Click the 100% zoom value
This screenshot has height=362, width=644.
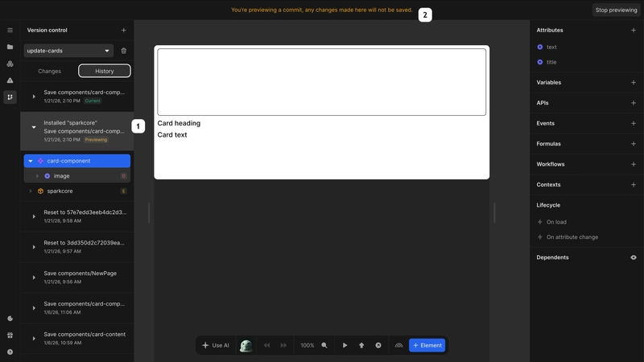click(x=308, y=346)
